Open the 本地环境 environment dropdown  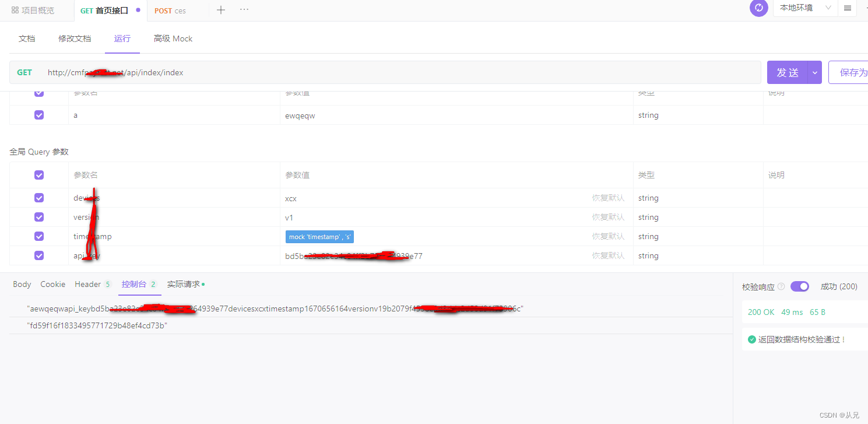tap(805, 8)
